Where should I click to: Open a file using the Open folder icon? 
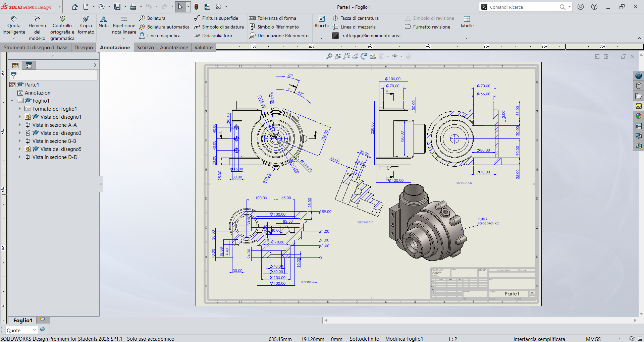pos(101,7)
